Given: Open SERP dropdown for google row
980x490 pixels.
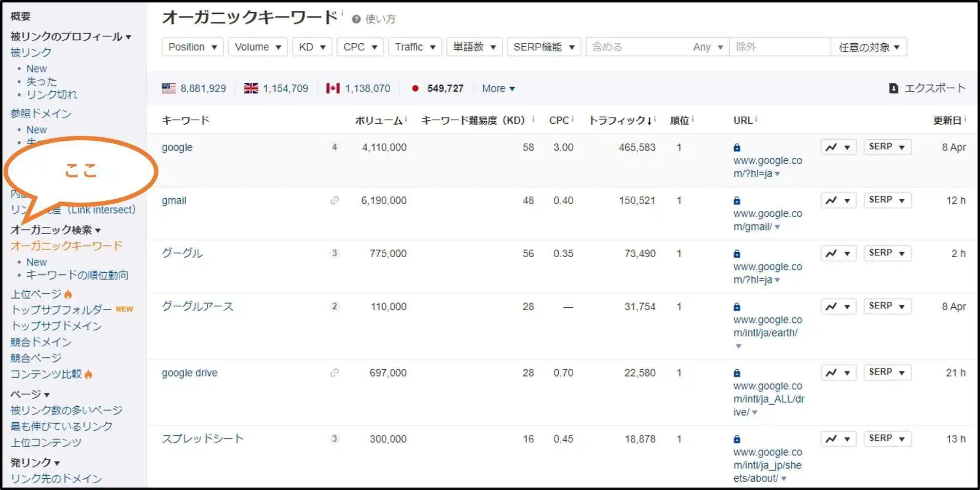Looking at the screenshot, I should (887, 147).
